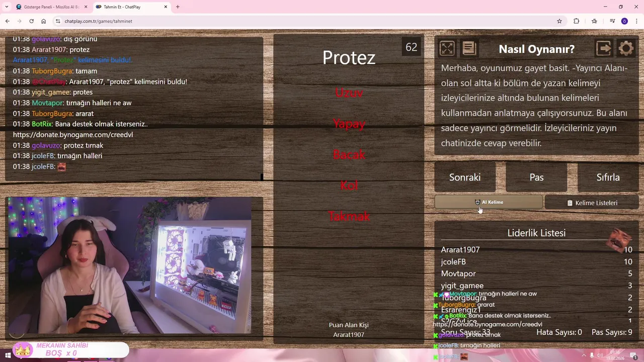Open Kelime Listeleri

(592, 203)
